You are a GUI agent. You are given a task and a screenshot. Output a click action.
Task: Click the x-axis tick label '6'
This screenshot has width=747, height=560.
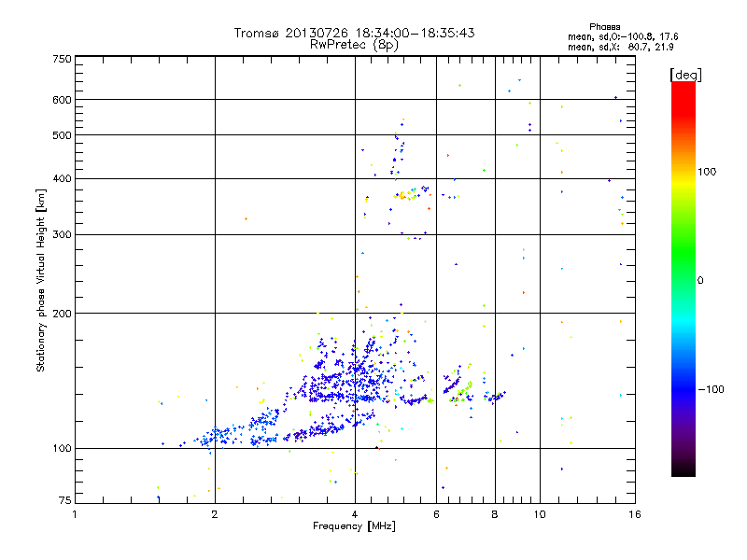[x=436, y=514]
